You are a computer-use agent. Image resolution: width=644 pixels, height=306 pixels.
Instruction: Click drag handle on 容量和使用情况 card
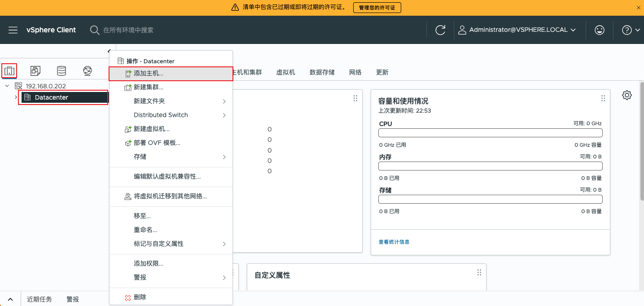(x=603, y=98)
